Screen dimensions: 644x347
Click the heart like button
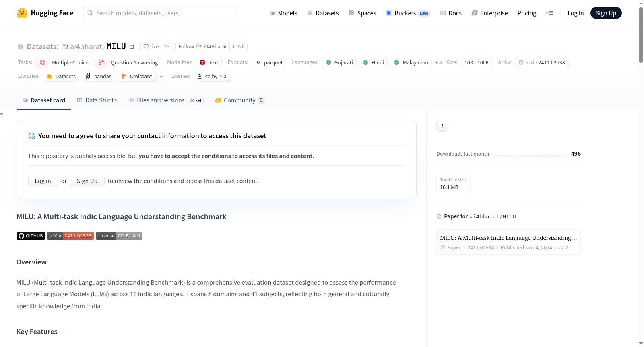point(151,46)
